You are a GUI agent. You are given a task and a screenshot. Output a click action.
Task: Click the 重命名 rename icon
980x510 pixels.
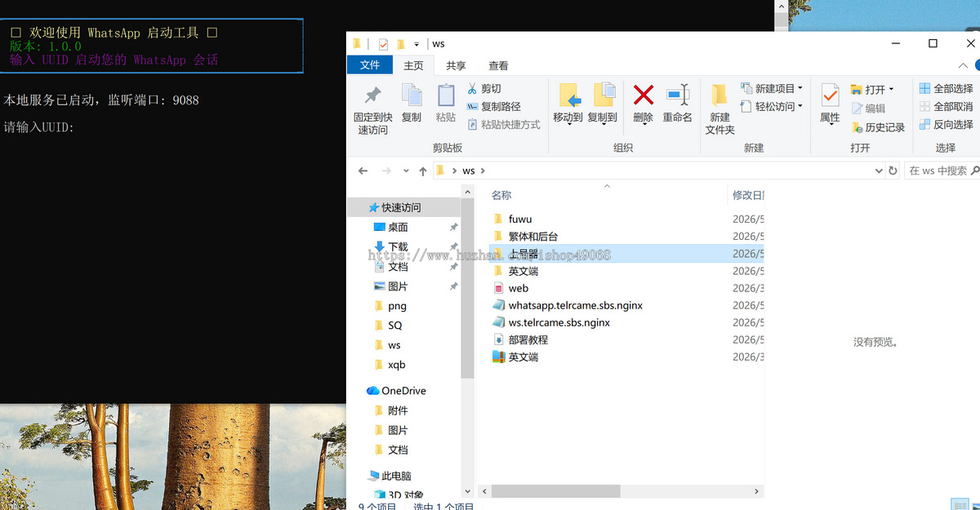click(x=677, y=95)
